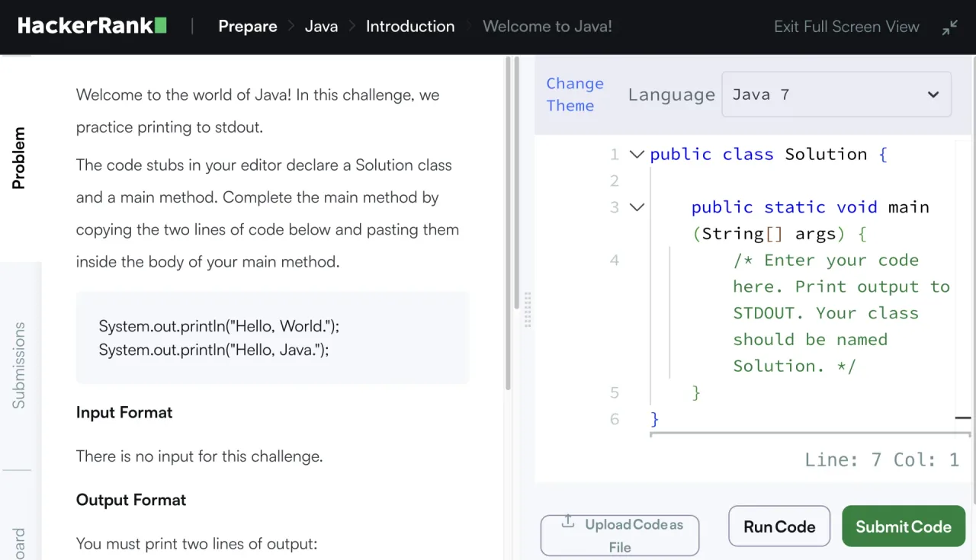Viewport: 976px width, 560px height.
Task: Click the collapse full screen arrows icon
Action: coord(949,27)
